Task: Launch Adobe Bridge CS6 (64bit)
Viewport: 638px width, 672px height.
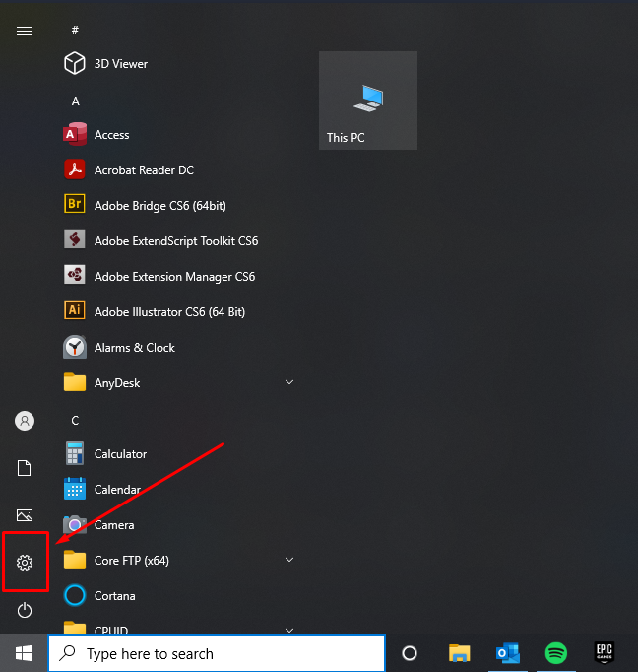Action: pos(159,206)
